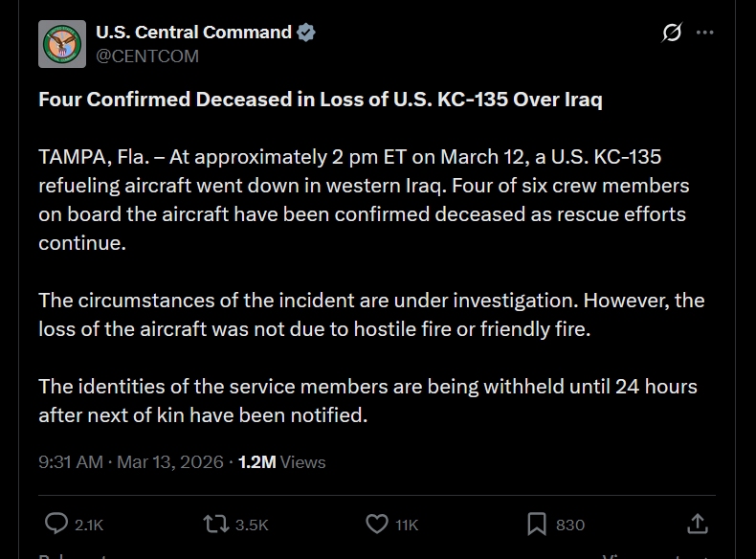
Task: Click the bold headline about KC-135 loss
Action: pos(321,100)
